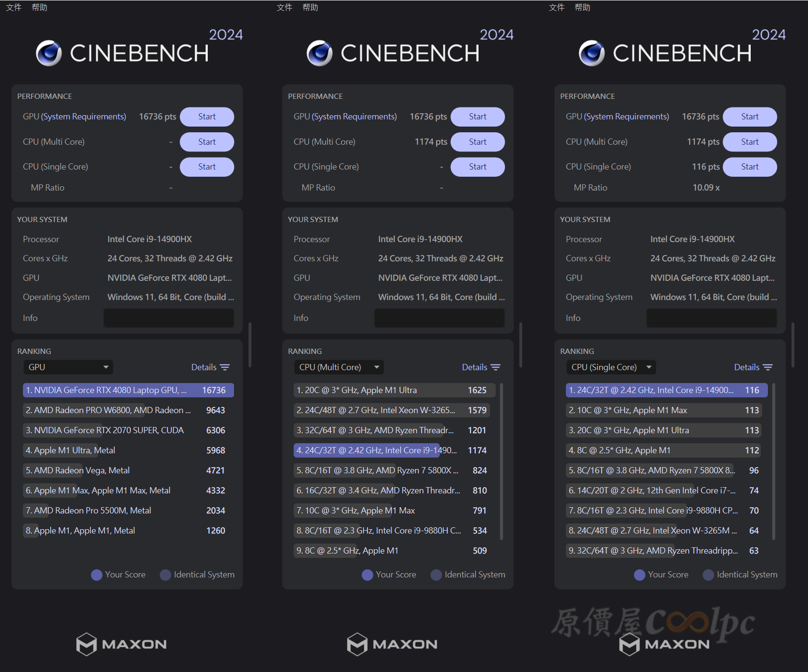Click the Info field in right window
Screen dimensions: 808x672
(x=712, y=318)
